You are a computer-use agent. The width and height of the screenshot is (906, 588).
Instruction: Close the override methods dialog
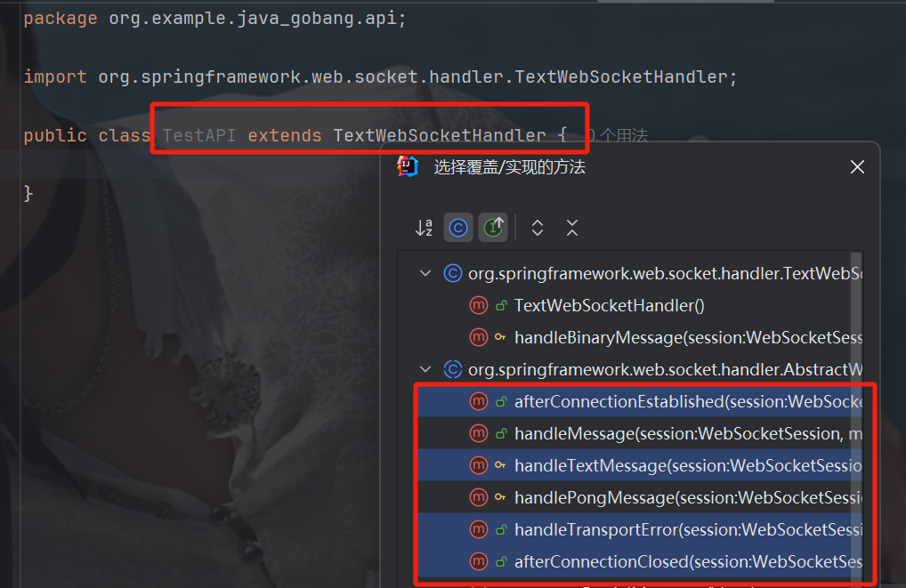pos(856,166)
